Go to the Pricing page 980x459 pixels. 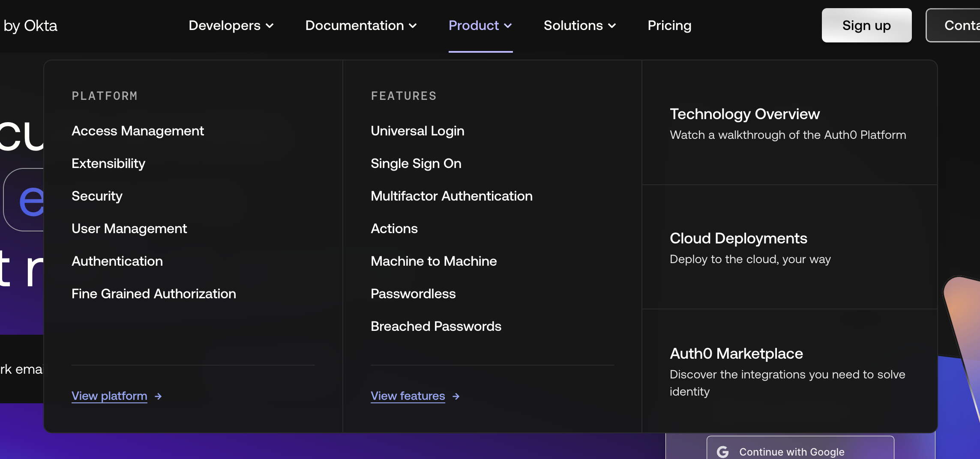(669, 26)
